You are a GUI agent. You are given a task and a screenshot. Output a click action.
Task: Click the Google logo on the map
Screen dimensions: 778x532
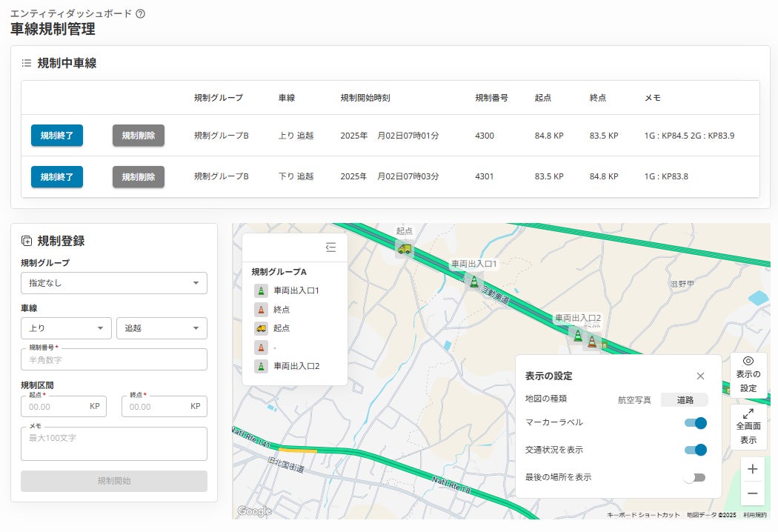pos(254,511)
